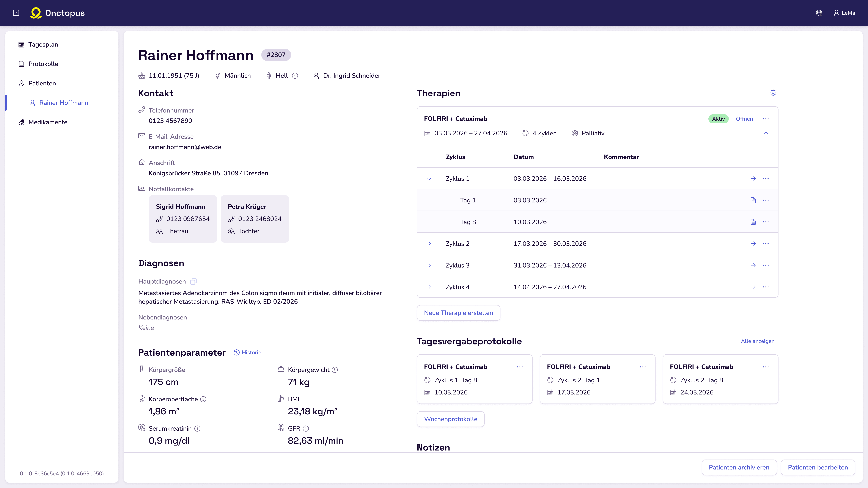
Task: Open the more options menu for Zyklus 3
Action: click(766, 265)
